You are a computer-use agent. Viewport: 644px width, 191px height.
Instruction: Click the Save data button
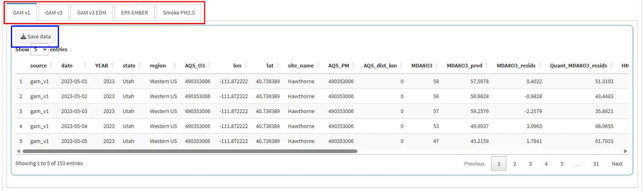click(36, 36)
